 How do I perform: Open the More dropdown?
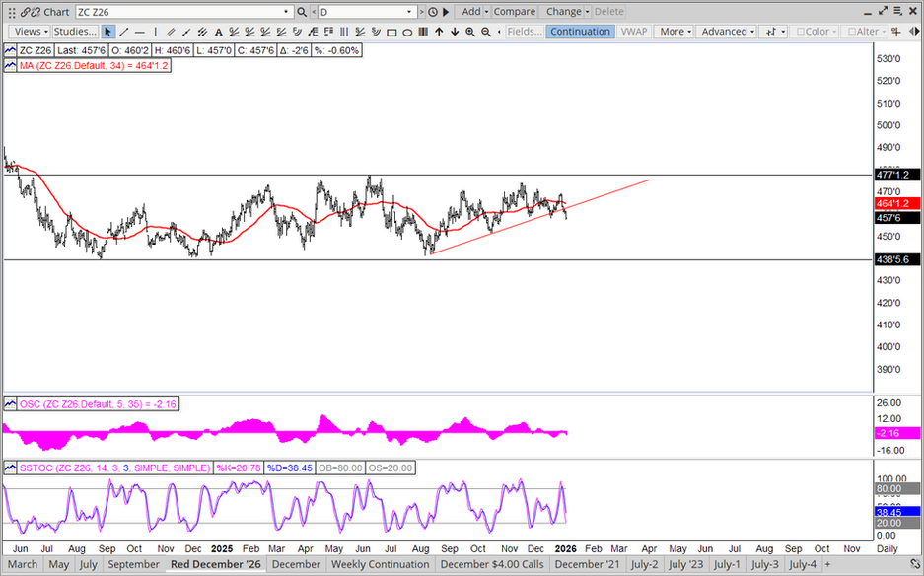click(675, 32)
